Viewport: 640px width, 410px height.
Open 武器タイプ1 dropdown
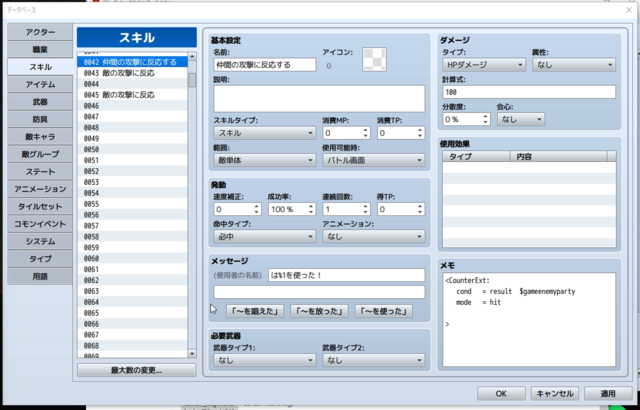[264, 360]
